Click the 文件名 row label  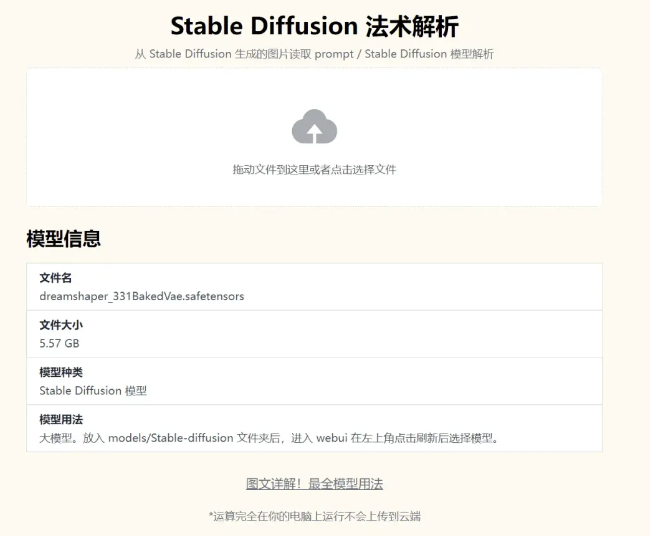pyautogui.click(x=56, y=278)
